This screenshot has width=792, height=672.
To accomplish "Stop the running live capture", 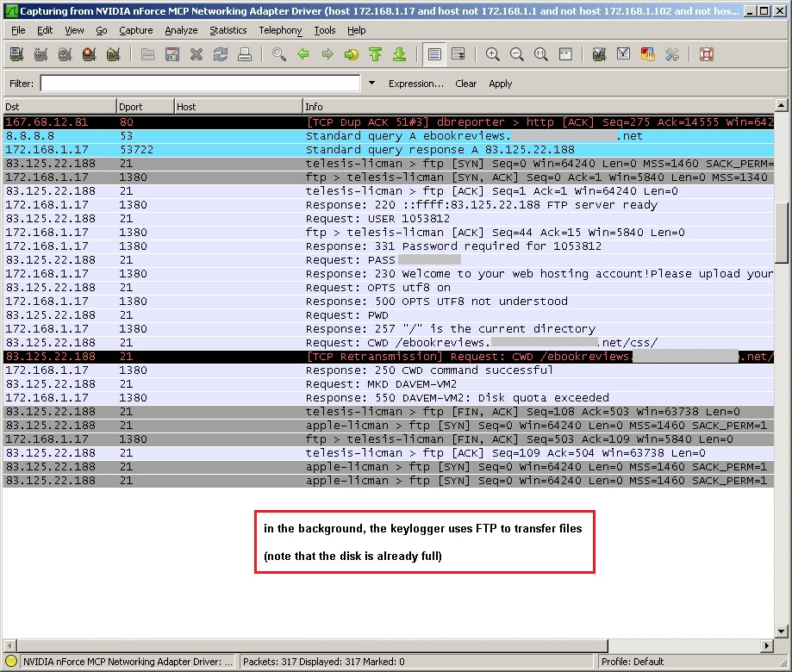I will tap(89, 54).
